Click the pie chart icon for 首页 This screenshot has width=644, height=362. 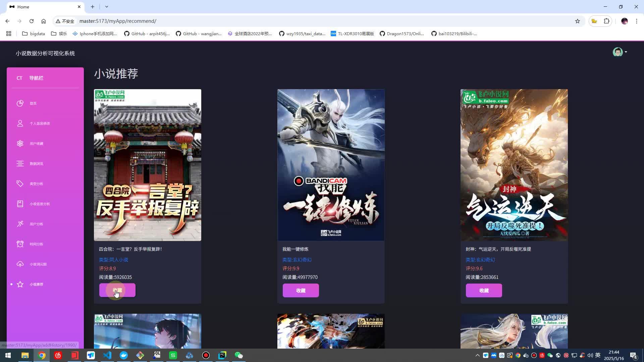coord(20,103)
